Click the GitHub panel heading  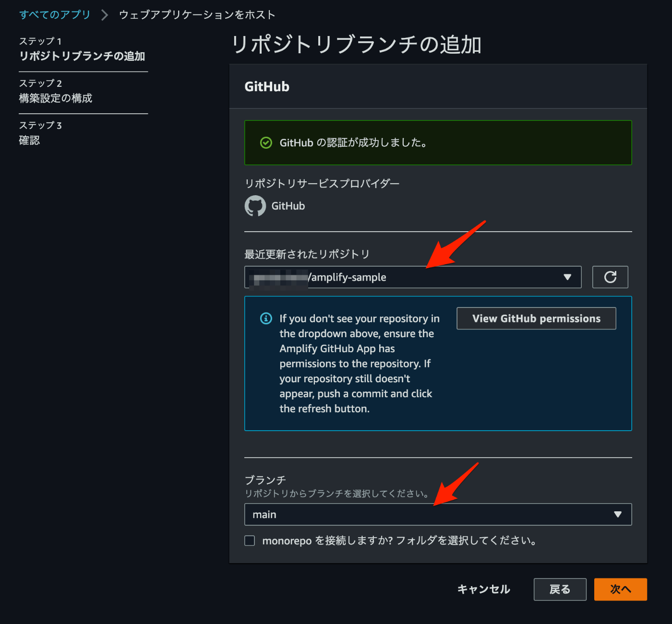point(267,87)
